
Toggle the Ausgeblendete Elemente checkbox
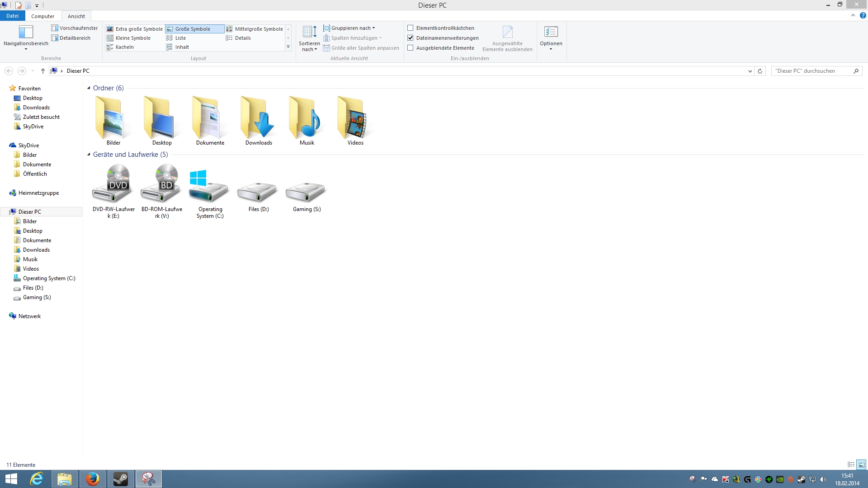pyautogui.click(x=410, y=48)
